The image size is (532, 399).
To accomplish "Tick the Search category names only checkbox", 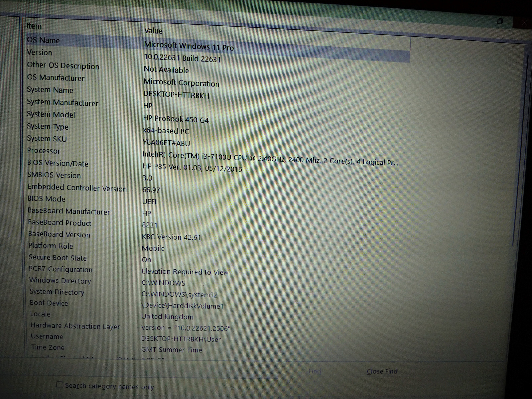I will pyautogui.click(x=60, y=385).
